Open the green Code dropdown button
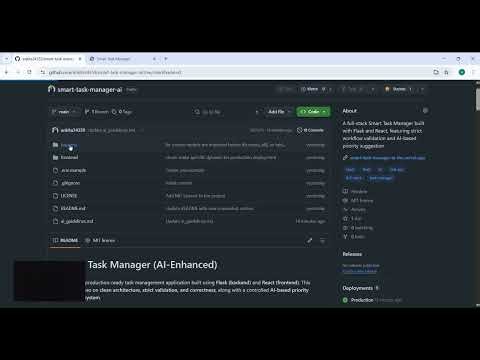480x360 pixels. (x=313, y=112)
